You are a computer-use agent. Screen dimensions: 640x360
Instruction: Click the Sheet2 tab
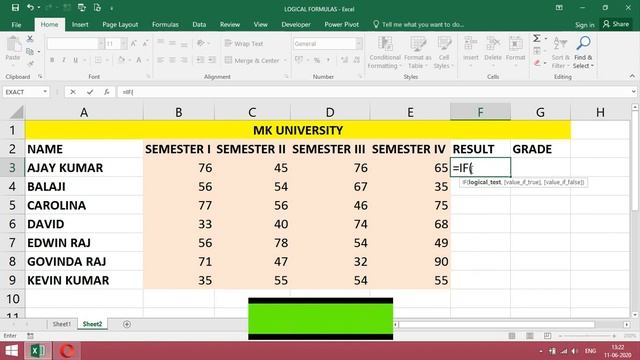tap(92, 324)
